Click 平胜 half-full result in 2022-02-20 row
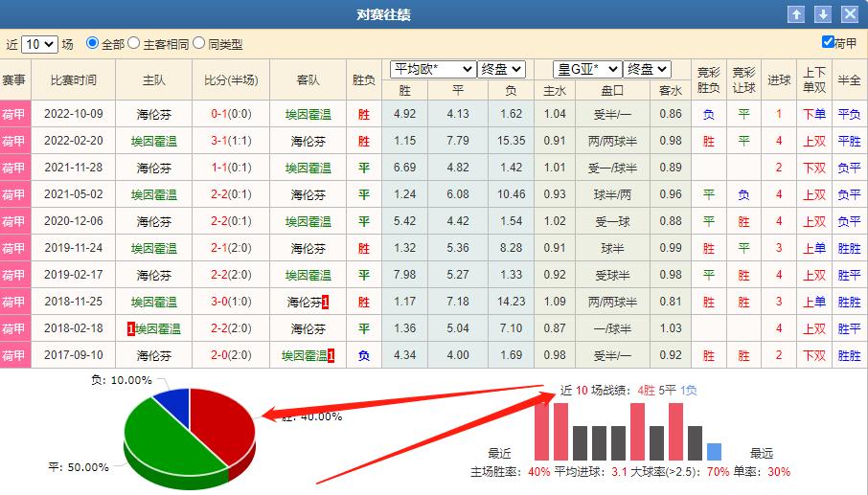 [x=849, y=141]
